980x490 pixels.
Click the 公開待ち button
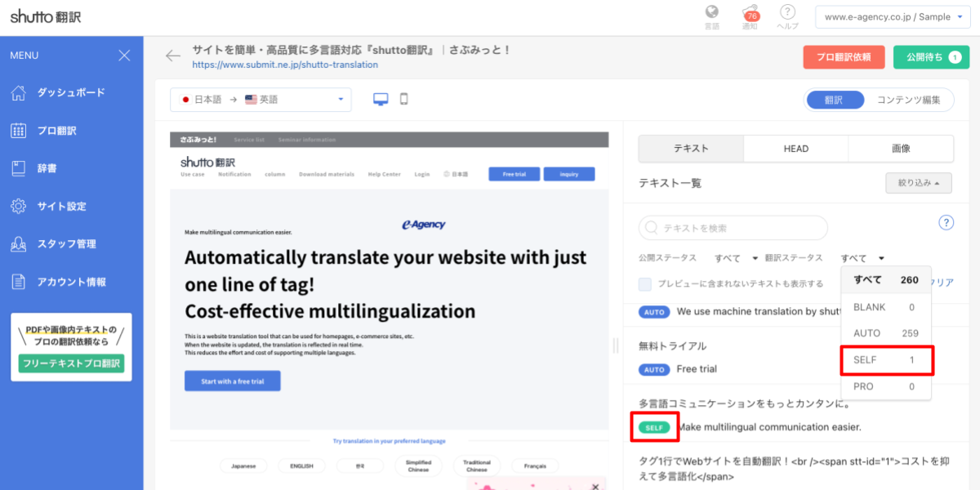click(931, 57)
